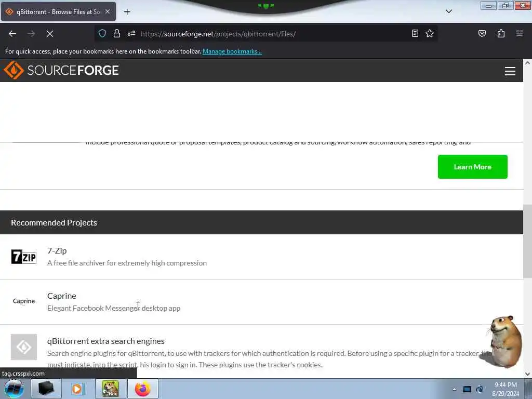This screenshot has height=399, width=532.
Task: Open the taskbar clock and date
Action: pyautogui.click(x=506, y=389)
